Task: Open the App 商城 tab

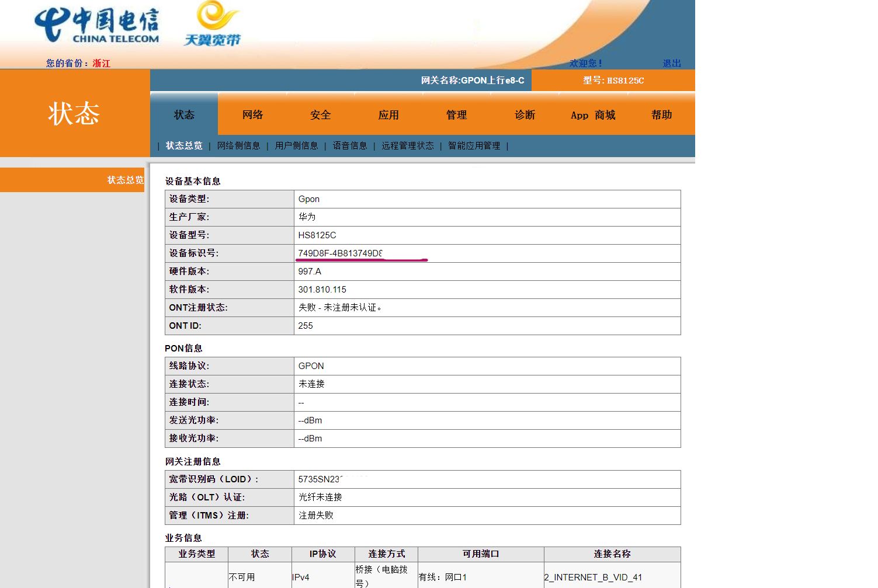Action: coord(592,115)
